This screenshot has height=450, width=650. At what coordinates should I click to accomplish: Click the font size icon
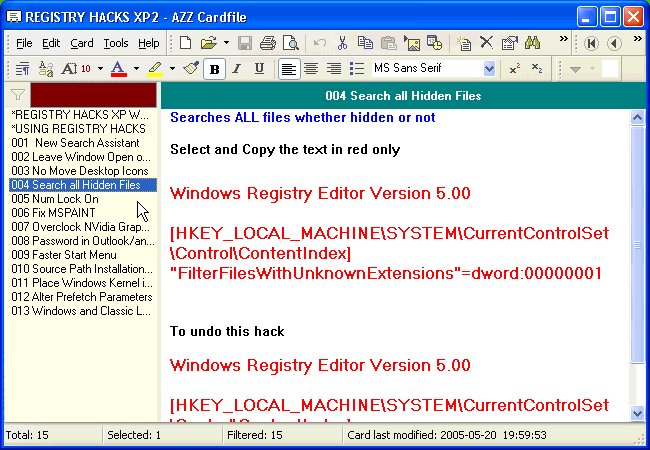pyautogui.click(x=76, y=69)
